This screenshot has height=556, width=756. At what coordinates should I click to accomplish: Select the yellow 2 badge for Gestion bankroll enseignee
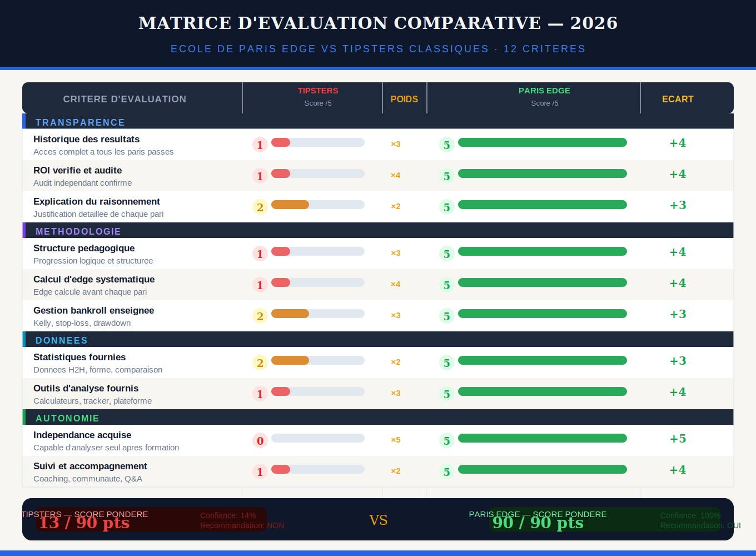260,316
